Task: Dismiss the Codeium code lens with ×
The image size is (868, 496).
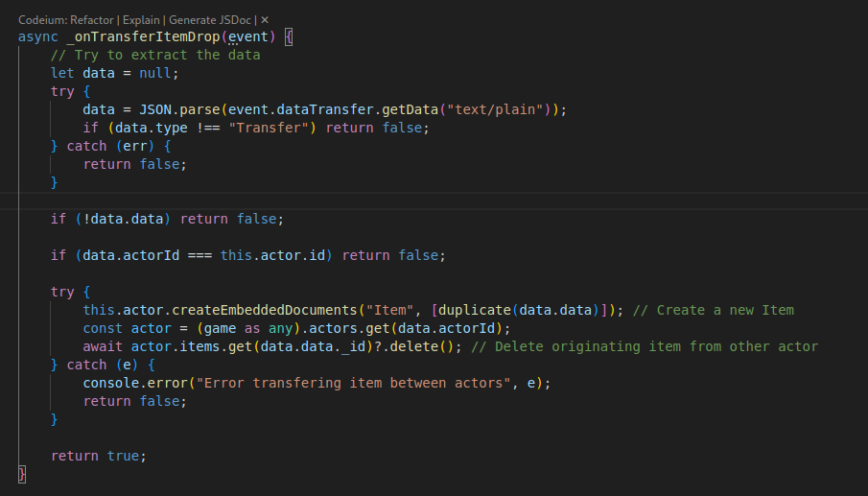Action: [x=265, y=19]
